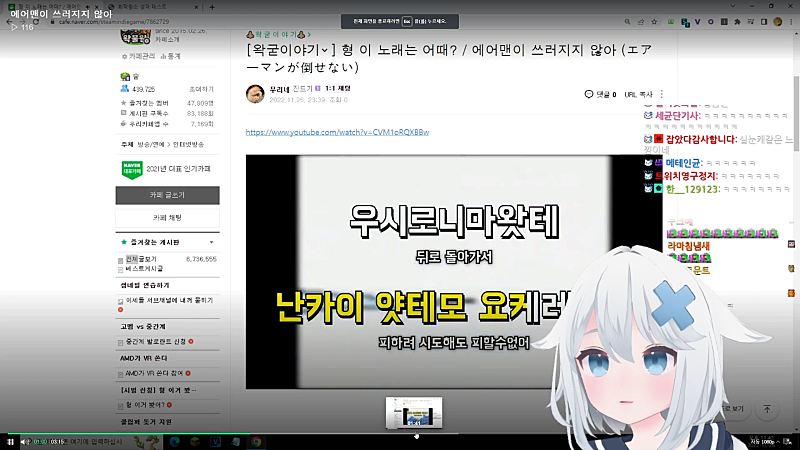Open the 중간계 발로란트 신청 board
This screenshot has width=800, height=450.
pos(156,342)
